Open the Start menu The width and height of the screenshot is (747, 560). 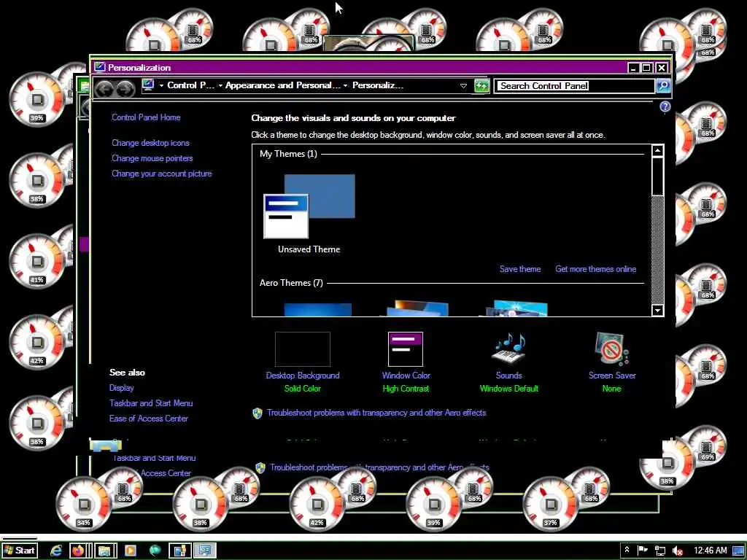click(20, 551)
